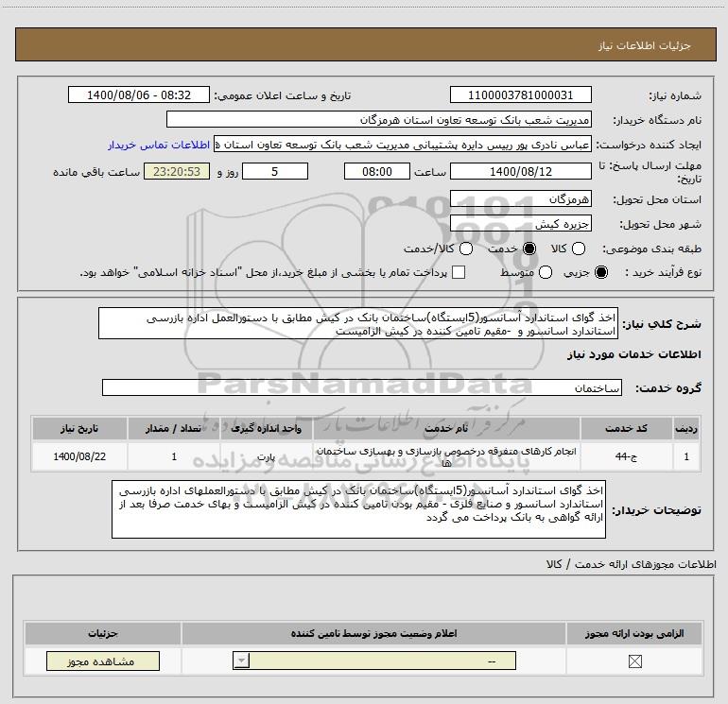Screen dimensions: 728x704
Task: Click the شرح کلی نیاز description box
Action: (x=358, y=323)
